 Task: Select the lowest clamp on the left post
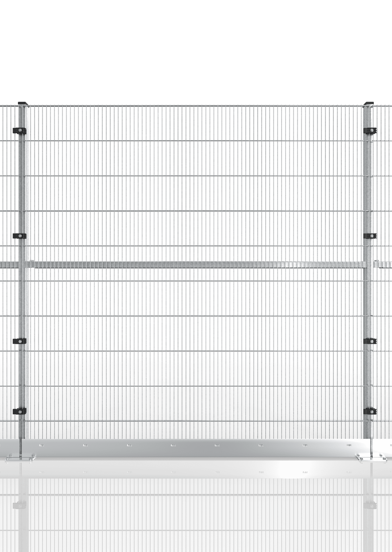(x=19, y=411)
